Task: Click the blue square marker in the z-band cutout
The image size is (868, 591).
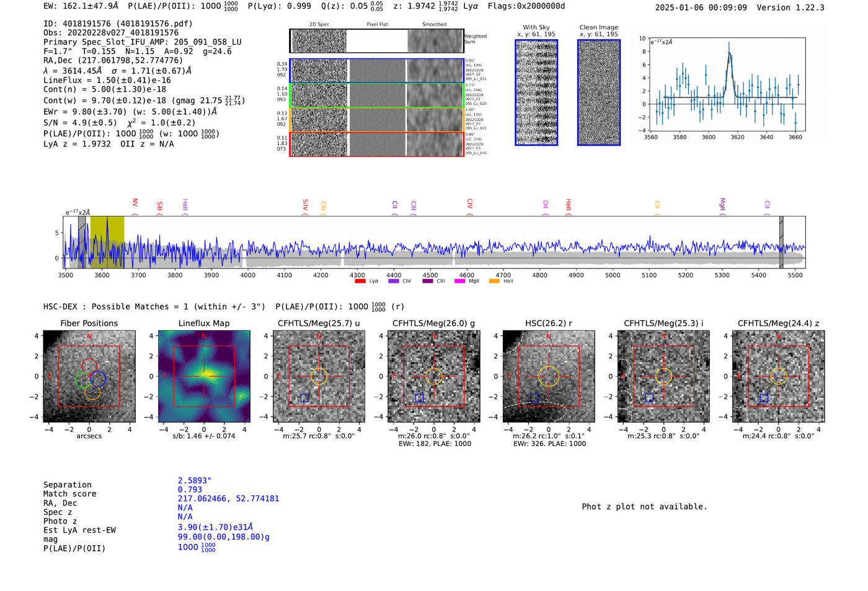Action: [x=764, y=398]
